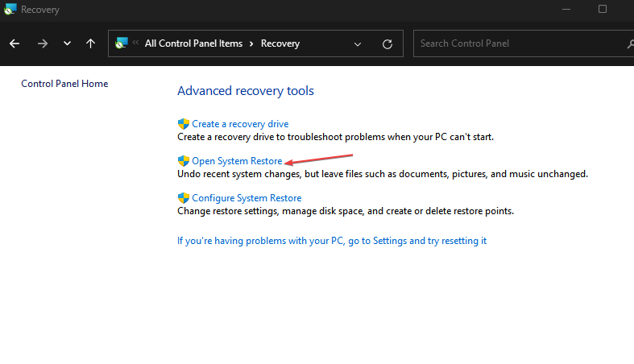Image resolution: width=634 pixels, height=364 pixels.
Task: Click shield icon next to Create a recovery drive
Action: 184,124
